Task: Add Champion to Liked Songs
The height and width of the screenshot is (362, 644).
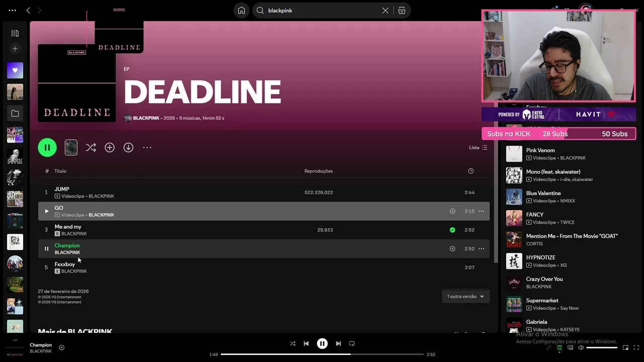Action: coord(452,248)
